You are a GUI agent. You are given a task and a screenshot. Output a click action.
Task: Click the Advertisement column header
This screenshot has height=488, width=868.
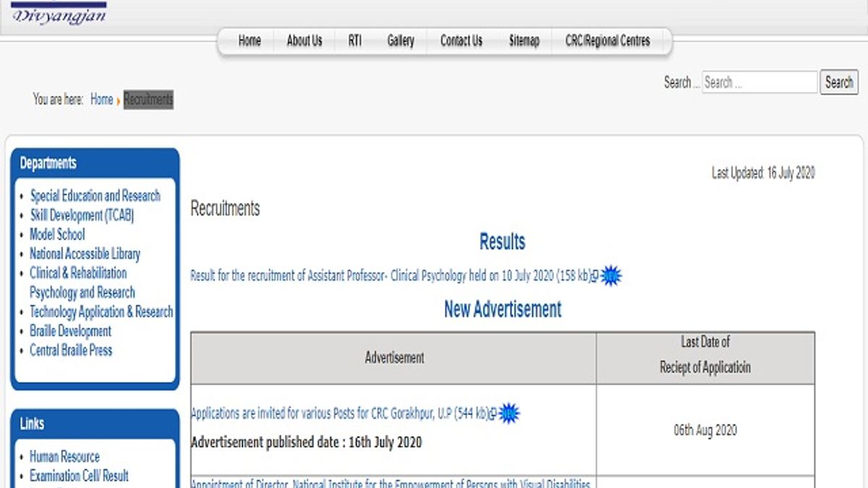click(394, 358)
